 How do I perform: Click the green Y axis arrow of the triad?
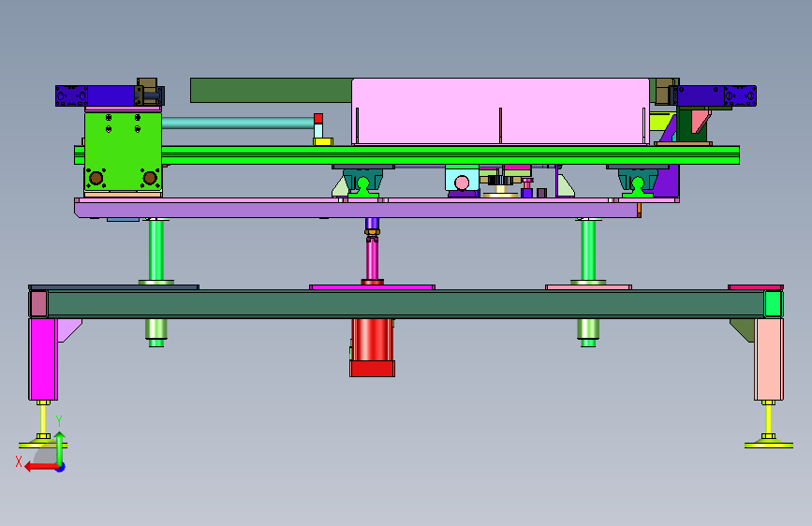point(60,447)
